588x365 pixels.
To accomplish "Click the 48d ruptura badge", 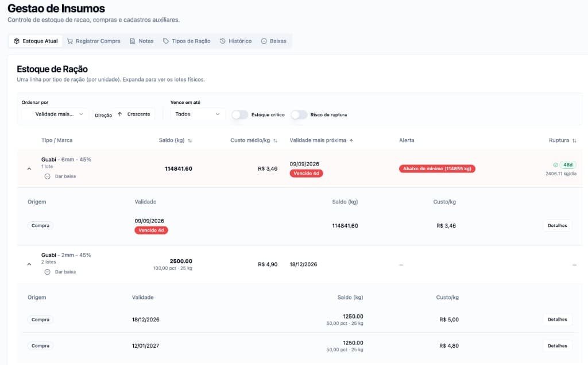I will (568, 165).
